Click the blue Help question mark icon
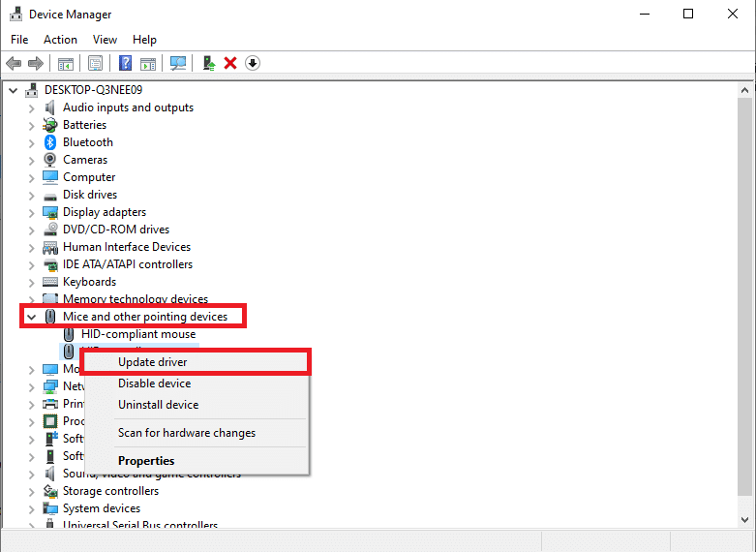 pos(125,63)
